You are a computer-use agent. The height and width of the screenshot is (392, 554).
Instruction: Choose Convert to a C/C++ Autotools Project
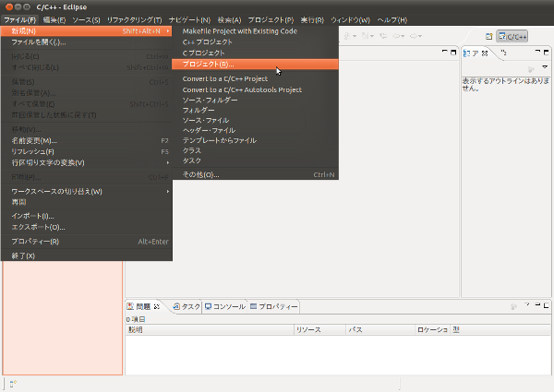pos(255,89)
